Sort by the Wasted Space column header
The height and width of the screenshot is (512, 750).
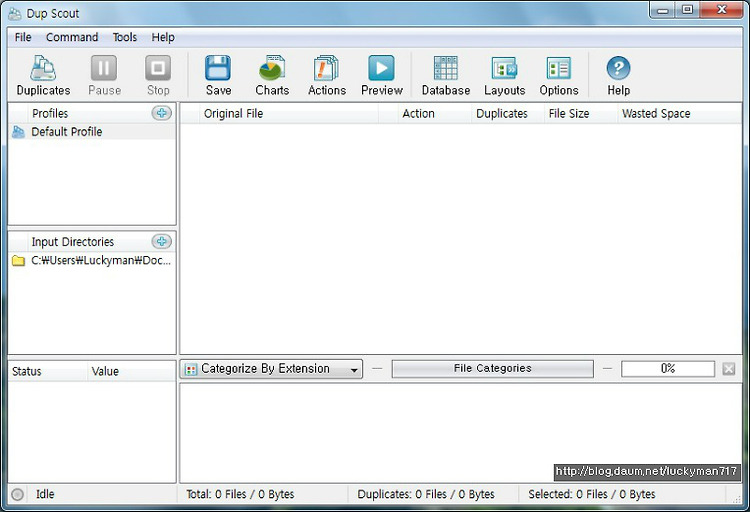tap(679, 114)
